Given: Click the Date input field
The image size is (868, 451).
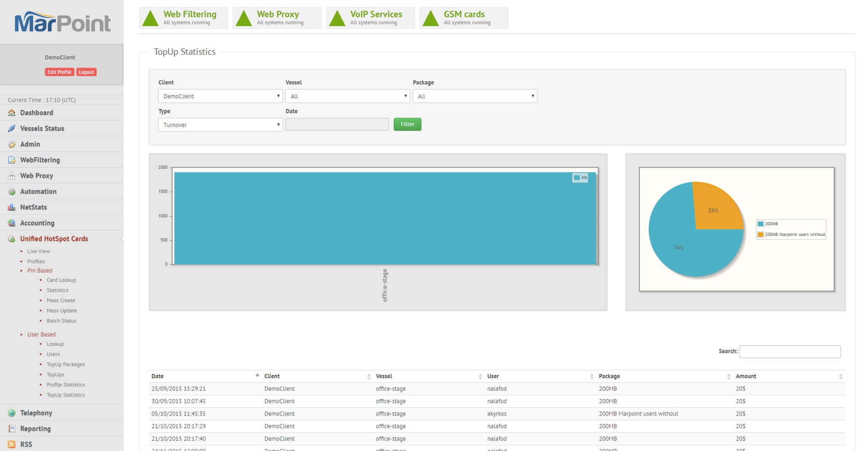Looking at the screenshot, I should [337, 124].
